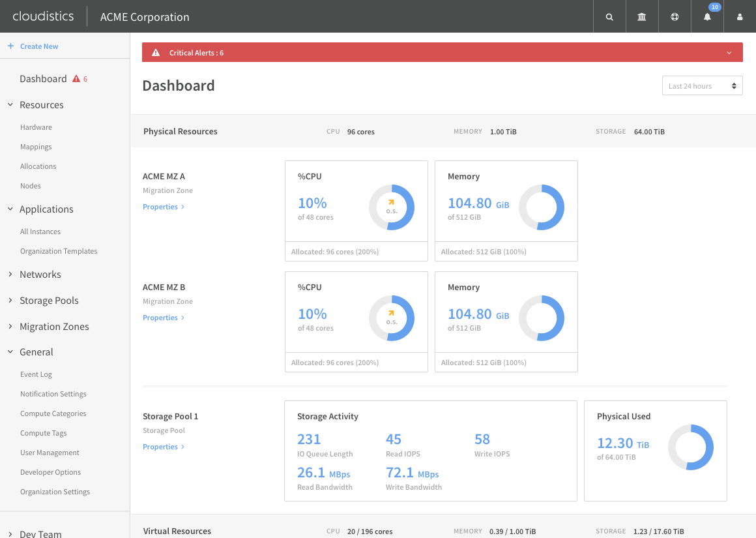Viewport: 756px width, 538px height.
Task: Click the institution building icon
Action: (x=642, y=17)
